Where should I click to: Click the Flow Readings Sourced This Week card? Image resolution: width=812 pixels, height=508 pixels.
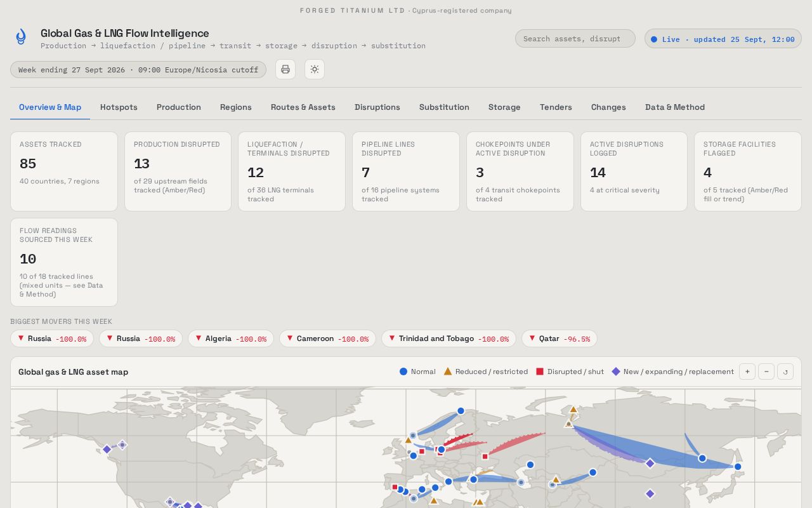coord(64,262)
